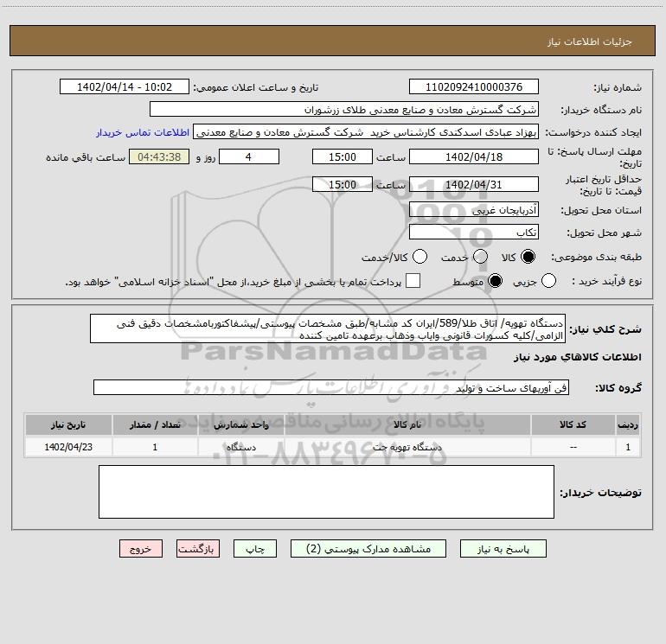The image size is (666, 644).
Task: Click the تعداد / مقدار column header
Action: (x=155, y=424)
